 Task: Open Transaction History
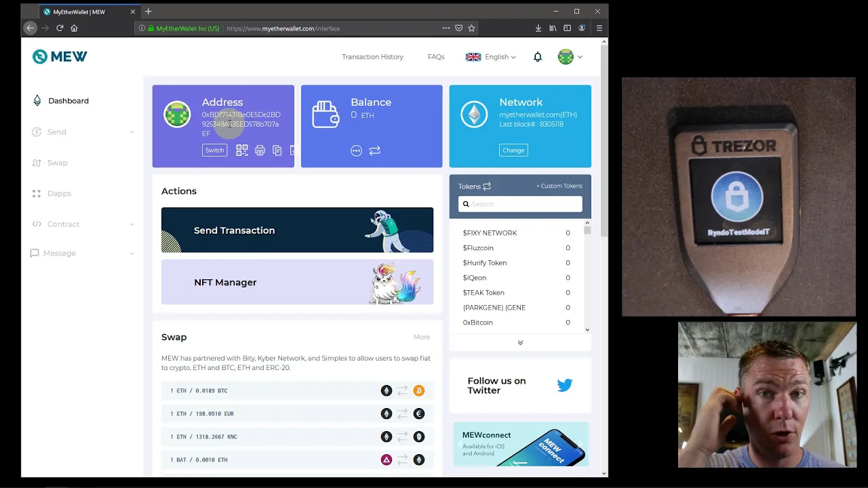[x=372, y=57]
